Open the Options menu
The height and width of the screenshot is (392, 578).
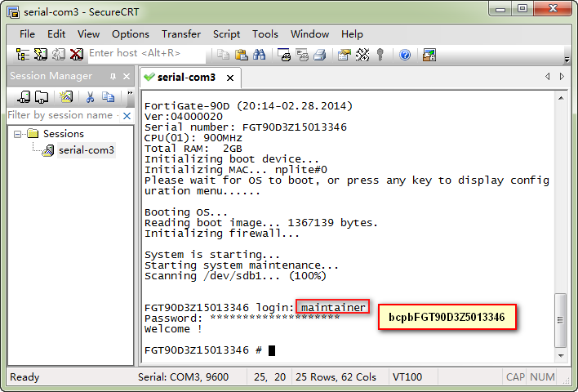click(x=131, y=34)
